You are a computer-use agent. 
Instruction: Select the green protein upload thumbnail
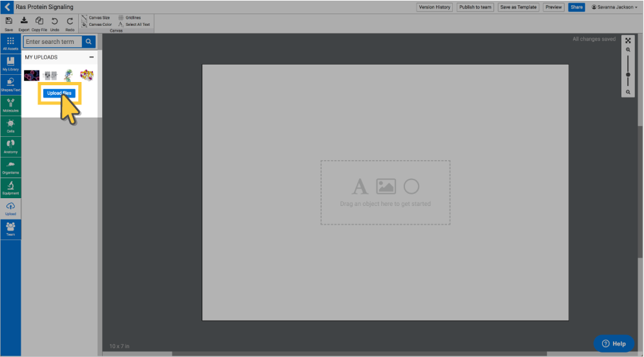(x=68, y=75)
